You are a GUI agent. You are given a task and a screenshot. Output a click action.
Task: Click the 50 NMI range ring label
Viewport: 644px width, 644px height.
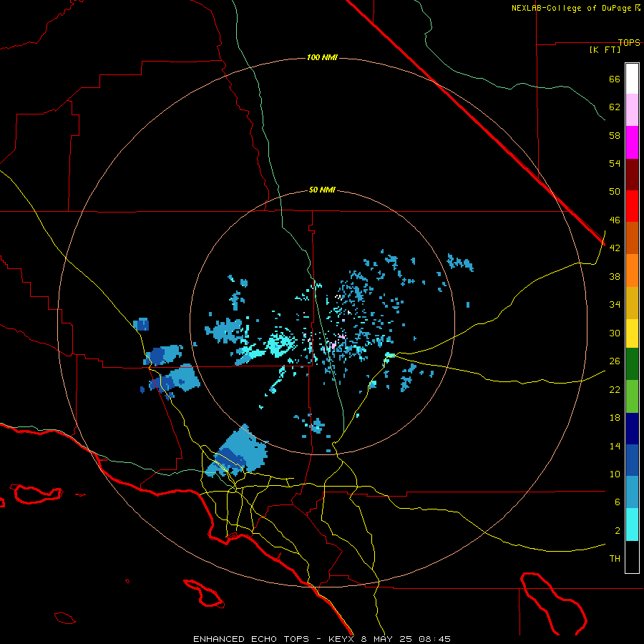pyautogui.click(x=322, y=190)
